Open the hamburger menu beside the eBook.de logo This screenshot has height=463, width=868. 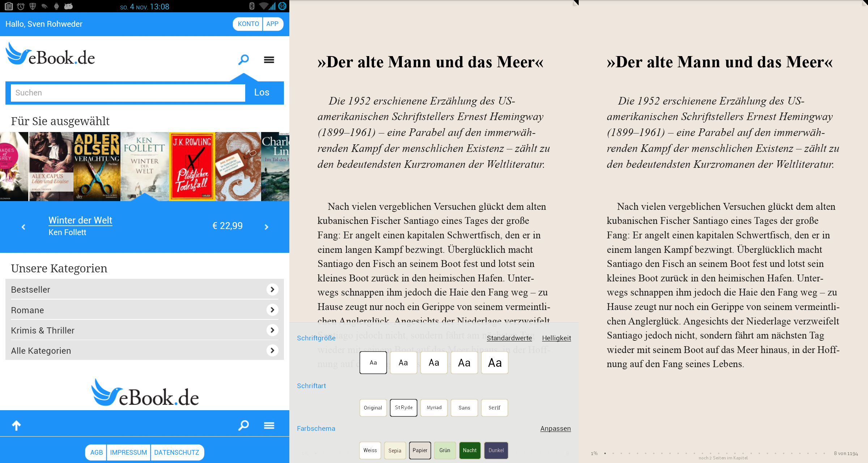[x=269, y=60]
